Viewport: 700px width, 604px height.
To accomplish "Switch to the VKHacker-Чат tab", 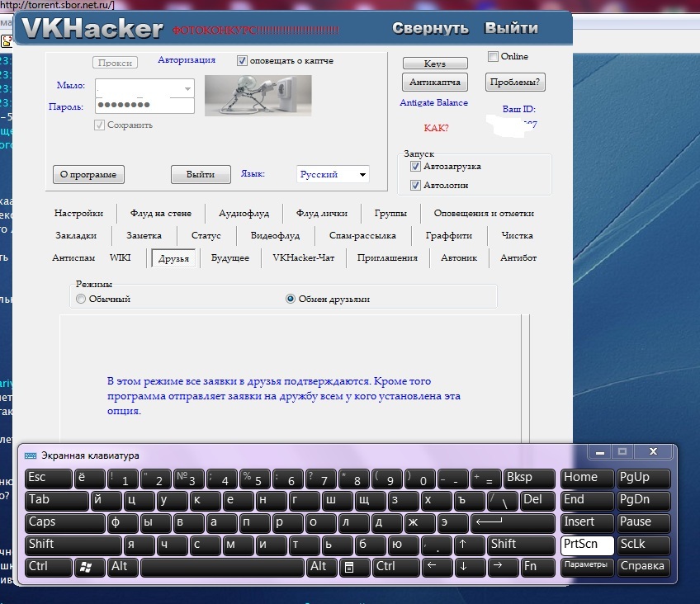I will pyautogui.click(x=304, y=257).
